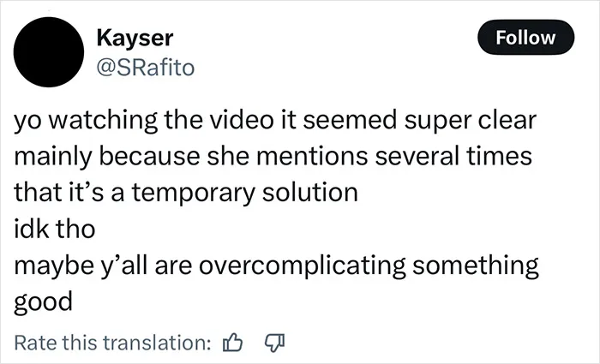Follow the Kayser account
600x364 pixels.
[525, 38]
